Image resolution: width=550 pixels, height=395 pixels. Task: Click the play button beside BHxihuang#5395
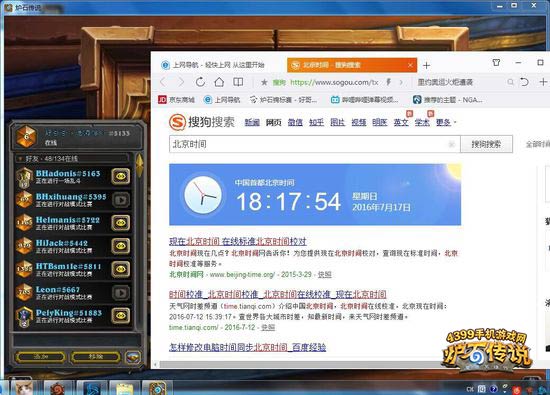point(121,200)
